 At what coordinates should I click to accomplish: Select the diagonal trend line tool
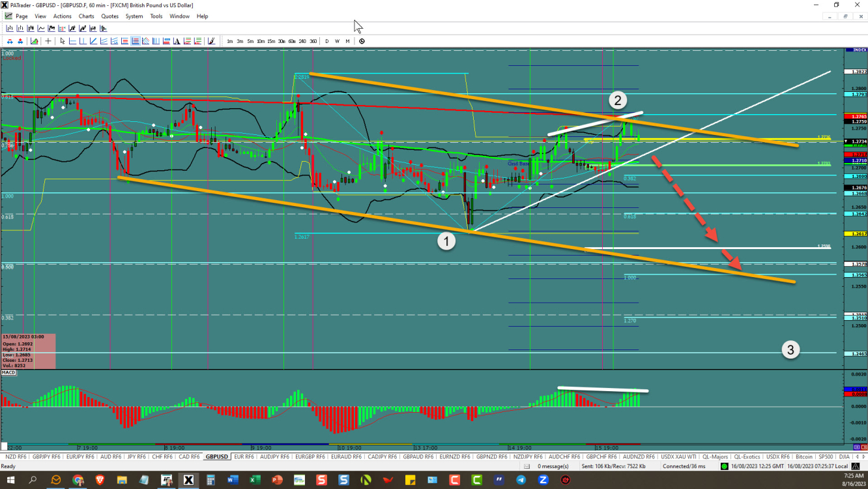pos(93,41)
